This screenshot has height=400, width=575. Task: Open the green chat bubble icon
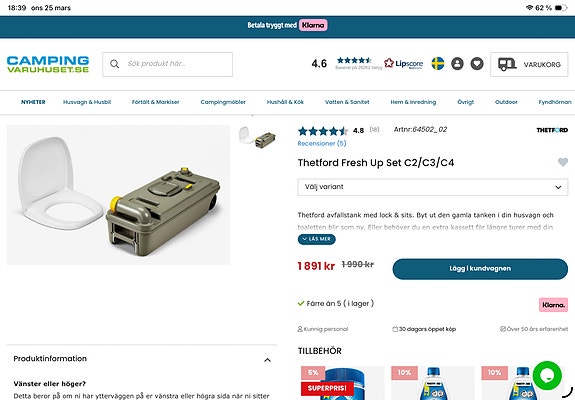pyautogui.click(x=547, y=375)
